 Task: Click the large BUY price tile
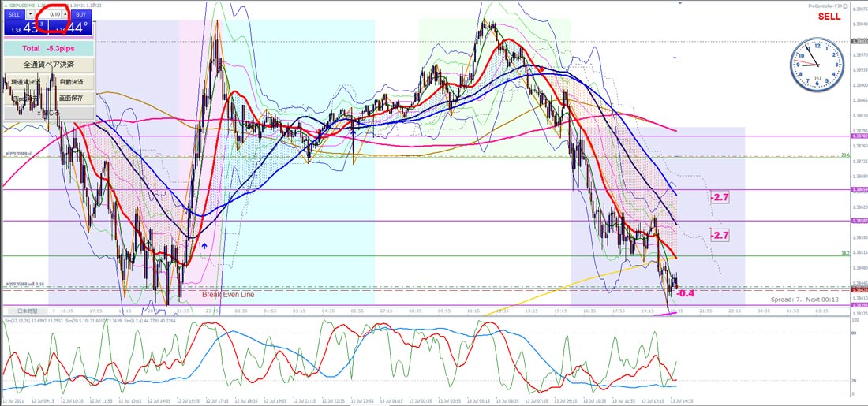tap(70, 28)
